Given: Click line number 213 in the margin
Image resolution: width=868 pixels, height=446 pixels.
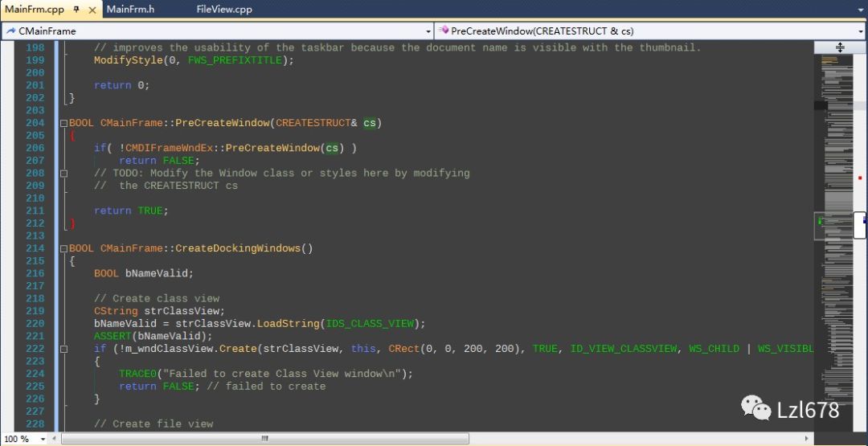Looking at the screenshot, I should click(35, 235).
